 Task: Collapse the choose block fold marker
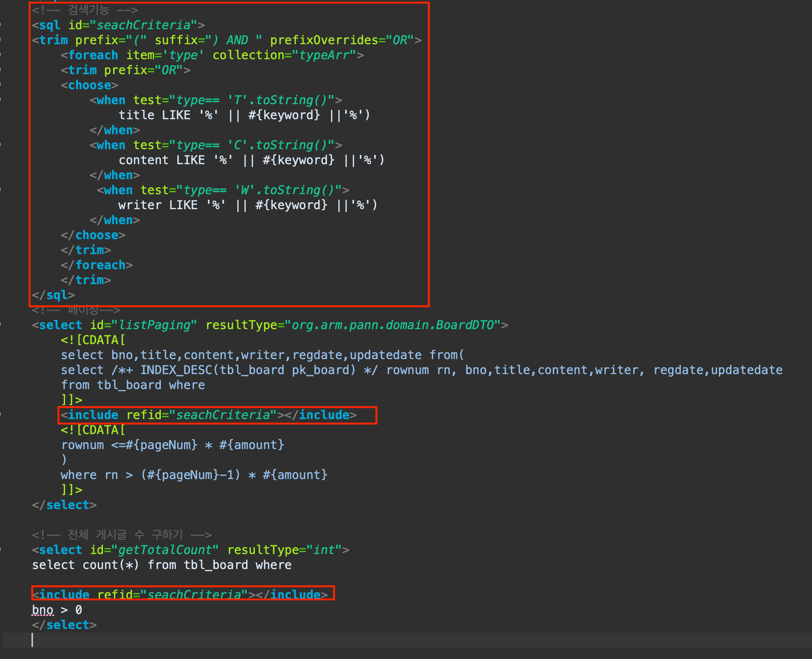[x=1, y=85]
